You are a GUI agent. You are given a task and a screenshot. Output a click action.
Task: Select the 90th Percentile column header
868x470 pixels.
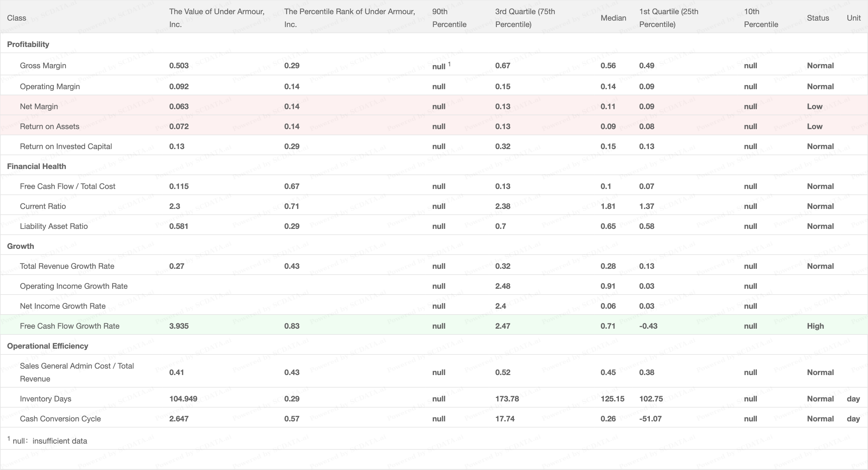tap(449, 18)
